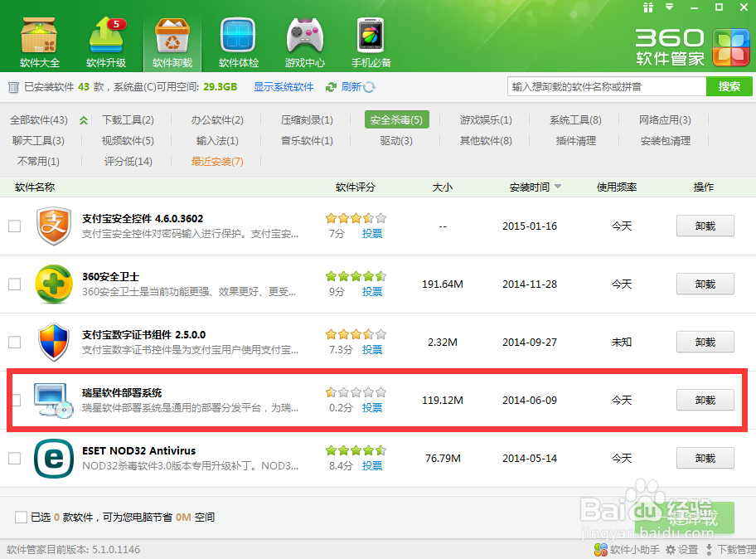Image resolution: width=756 pixels, height=559 pixels.
Task: Check the 360安全卫士 checkbox
Action: pos(15,284)
